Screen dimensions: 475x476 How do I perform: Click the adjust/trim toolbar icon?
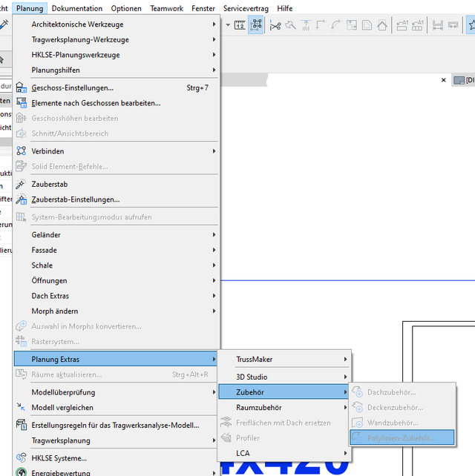coord(290,25)
